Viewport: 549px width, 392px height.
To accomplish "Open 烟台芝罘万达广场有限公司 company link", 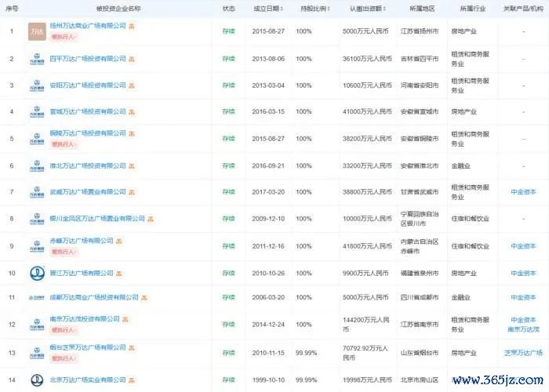I will 88,347.
